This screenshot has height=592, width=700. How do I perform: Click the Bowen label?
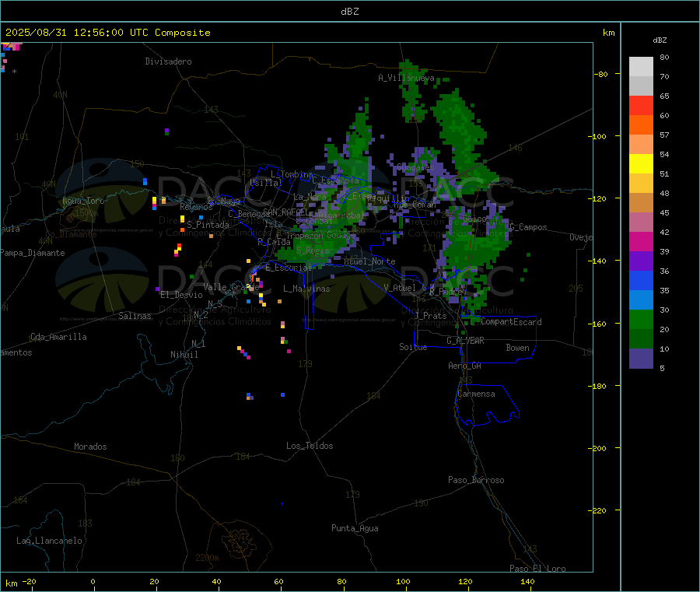pos(517,348)
